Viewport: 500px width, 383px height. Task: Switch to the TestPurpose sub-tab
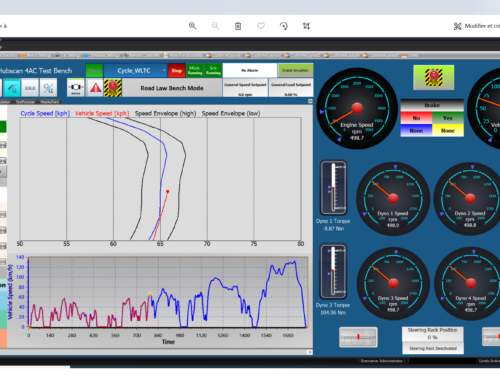click(25, 102)
